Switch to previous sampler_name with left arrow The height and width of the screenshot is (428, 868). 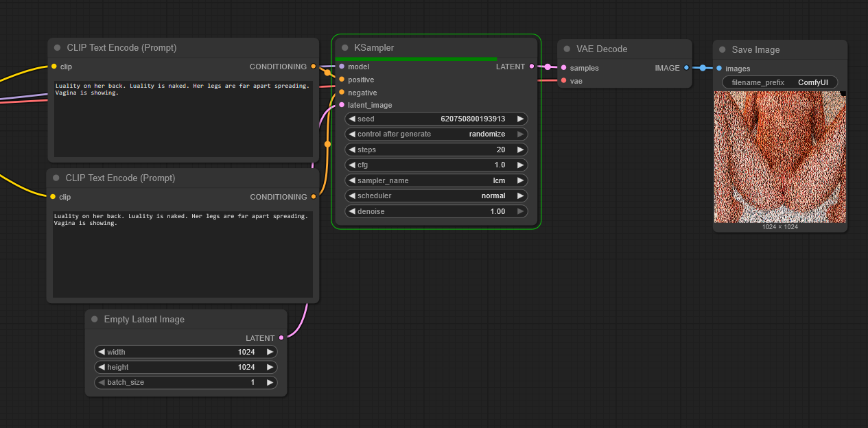coord(353,180)
